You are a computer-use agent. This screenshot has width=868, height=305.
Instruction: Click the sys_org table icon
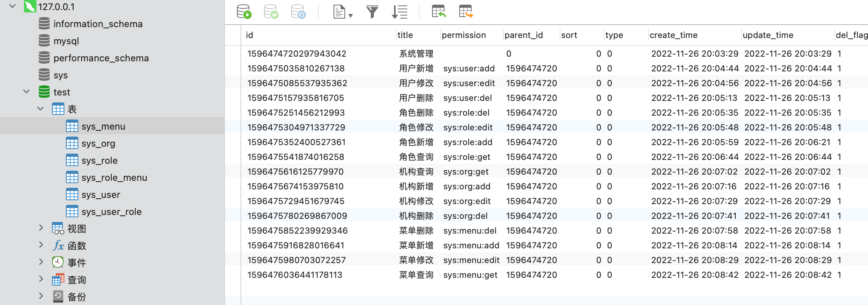(72, 143)
